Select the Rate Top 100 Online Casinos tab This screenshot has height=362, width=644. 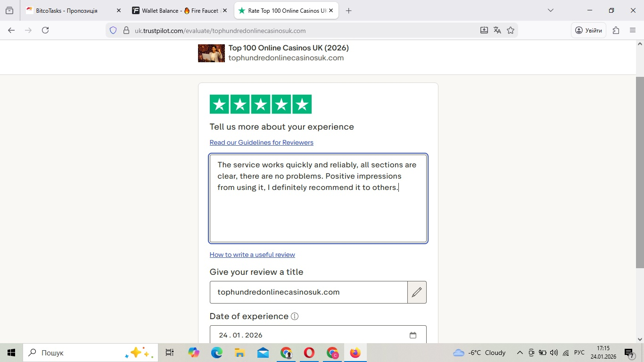pos(286,10)
